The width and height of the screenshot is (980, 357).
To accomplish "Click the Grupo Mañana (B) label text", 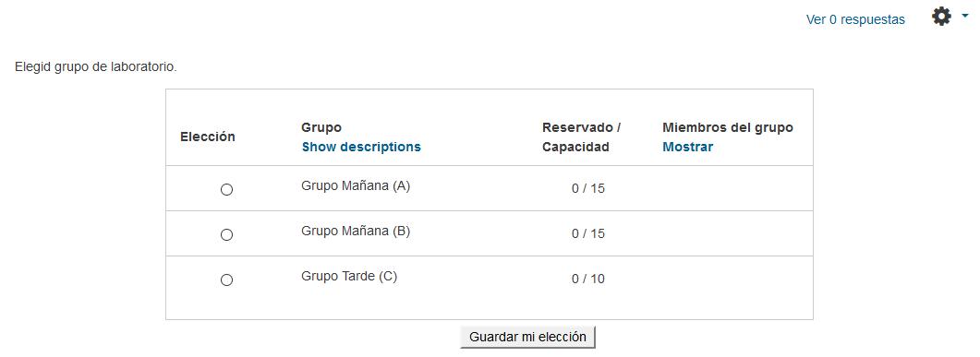I will point(356,231).
